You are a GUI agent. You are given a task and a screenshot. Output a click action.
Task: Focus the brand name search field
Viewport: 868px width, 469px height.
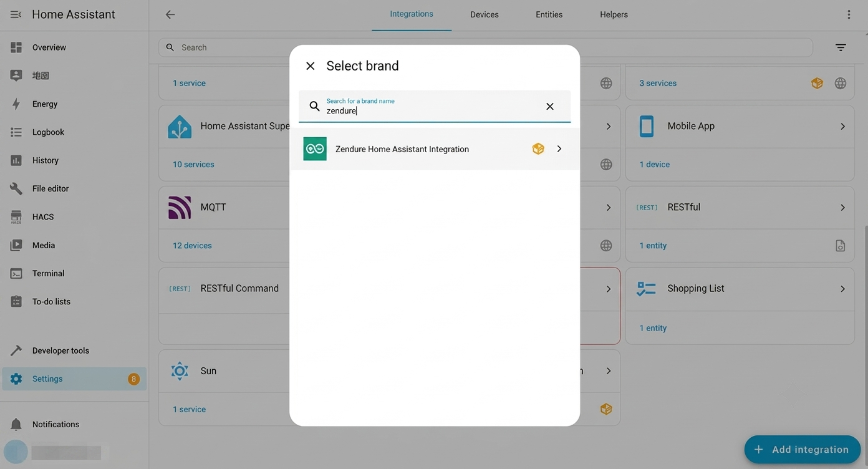[434, 107]
